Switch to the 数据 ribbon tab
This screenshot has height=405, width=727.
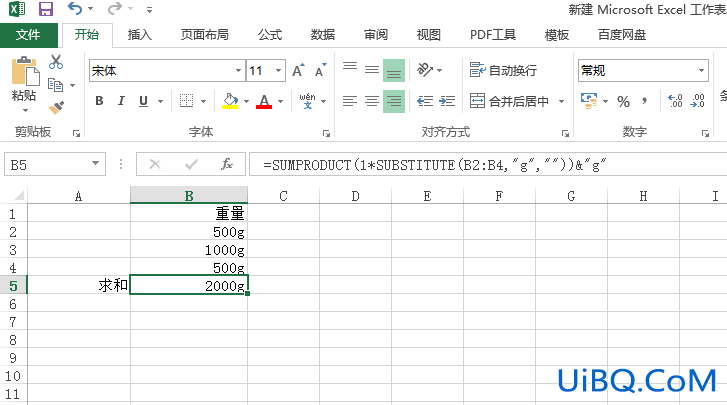tap(323, 35)
